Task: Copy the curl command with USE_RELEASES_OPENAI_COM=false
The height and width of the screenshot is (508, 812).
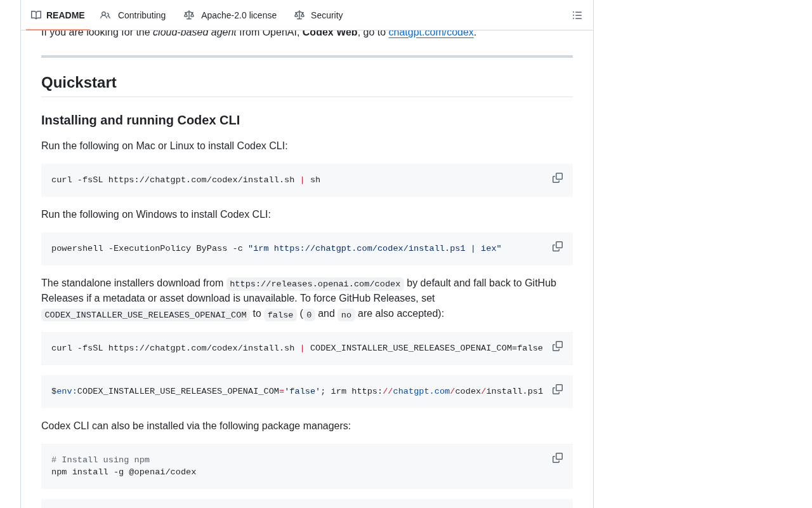Action: pos(558,346)
